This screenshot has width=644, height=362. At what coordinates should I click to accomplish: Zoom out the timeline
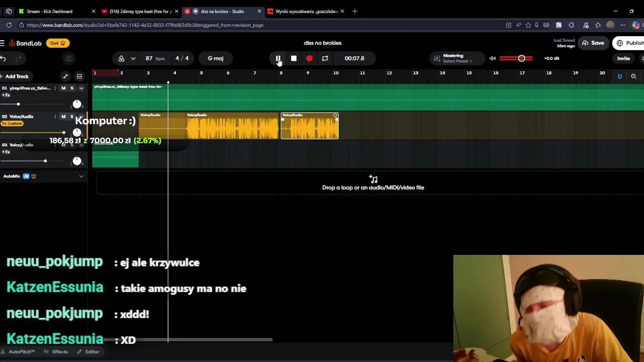click(x=633, y=76)
